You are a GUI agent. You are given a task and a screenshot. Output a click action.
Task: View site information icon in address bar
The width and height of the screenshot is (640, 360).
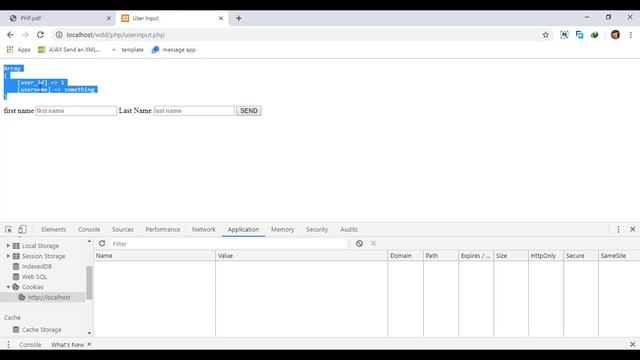click(x=59, y=35)
